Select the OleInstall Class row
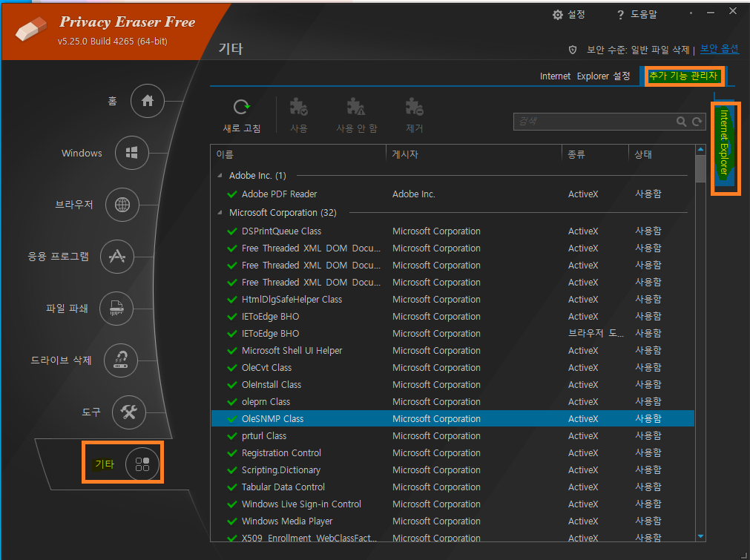 pyautogui.click(x=453, y=385)
